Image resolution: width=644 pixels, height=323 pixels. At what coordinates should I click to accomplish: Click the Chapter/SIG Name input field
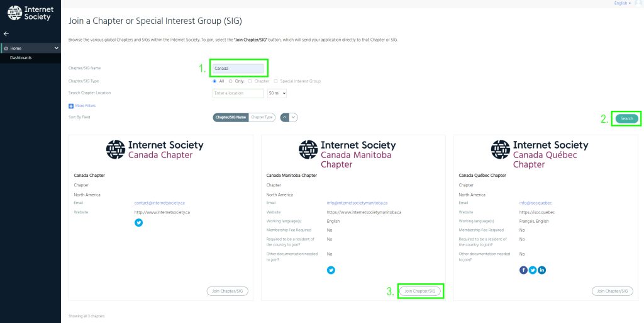(x=238, y=68)
